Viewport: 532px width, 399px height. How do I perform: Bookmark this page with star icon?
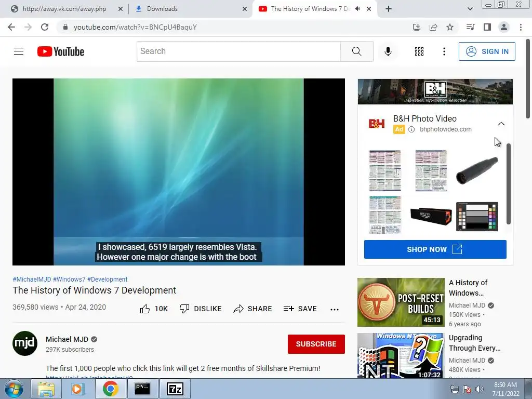(450, 27)
